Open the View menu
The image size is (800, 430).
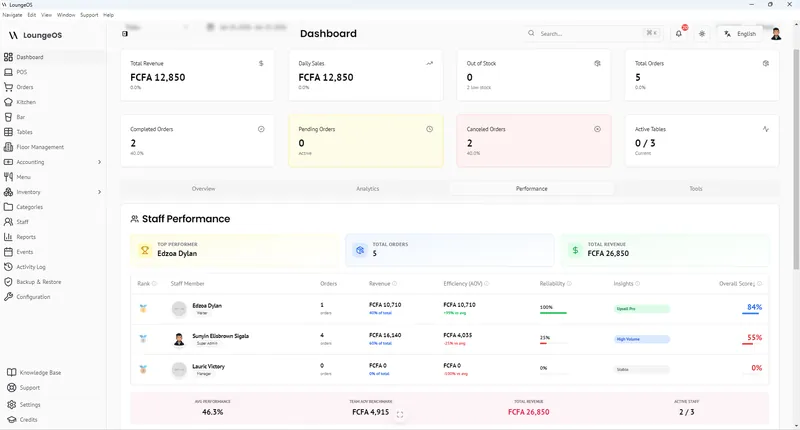[x=46, y=15]
